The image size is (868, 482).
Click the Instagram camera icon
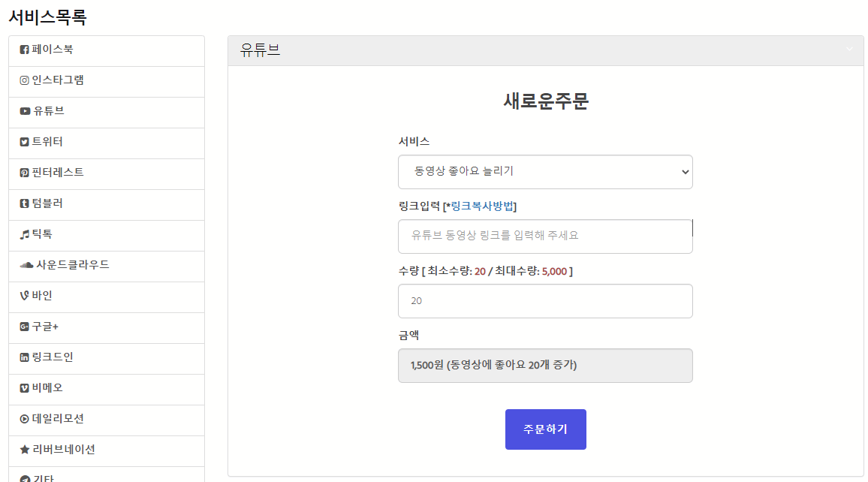tap(24, 81)
